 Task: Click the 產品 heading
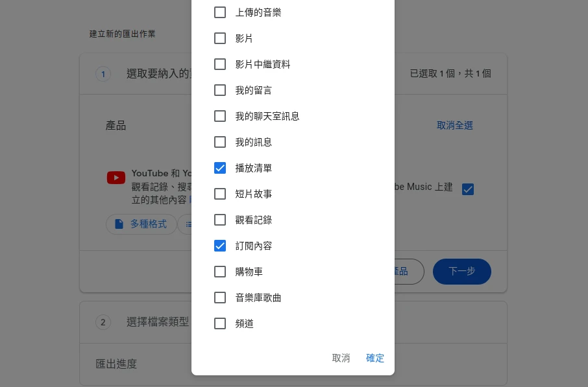click(x=116, y=126)
